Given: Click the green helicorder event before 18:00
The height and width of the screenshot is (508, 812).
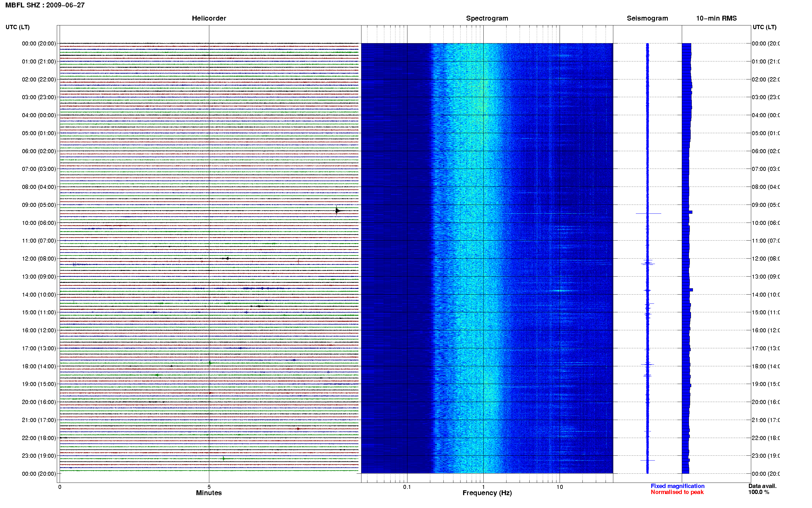Looking at the screenshot, I should (x=210, y=363).
